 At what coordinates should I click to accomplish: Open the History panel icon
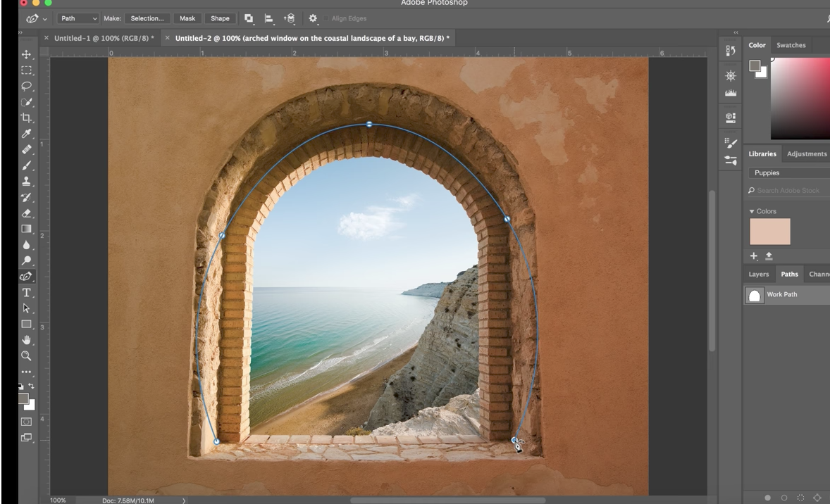731,51
